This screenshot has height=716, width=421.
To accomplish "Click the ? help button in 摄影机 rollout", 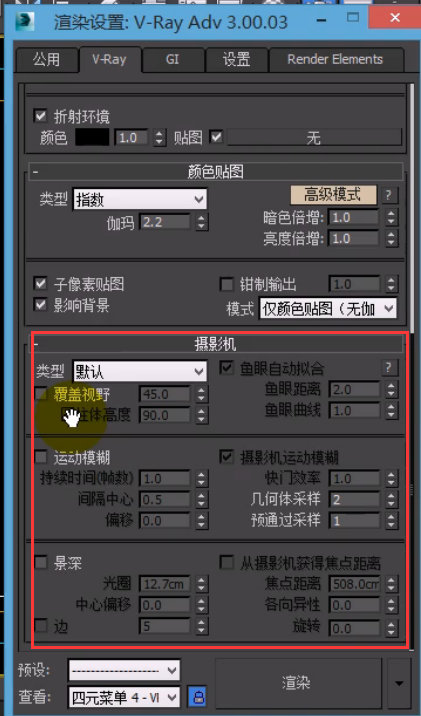I will pos(388,368).
